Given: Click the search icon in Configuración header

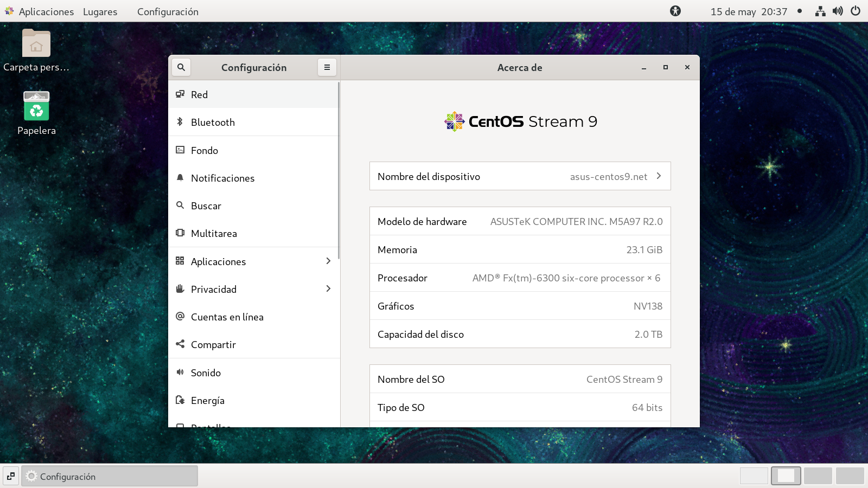Looking at the screenshot, I should tap(181, 67).
